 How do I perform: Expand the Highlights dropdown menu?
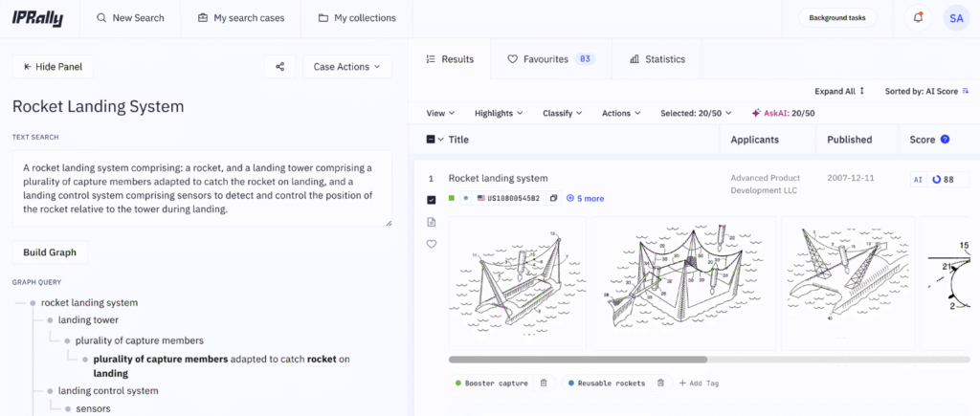[x=499, y=113]
